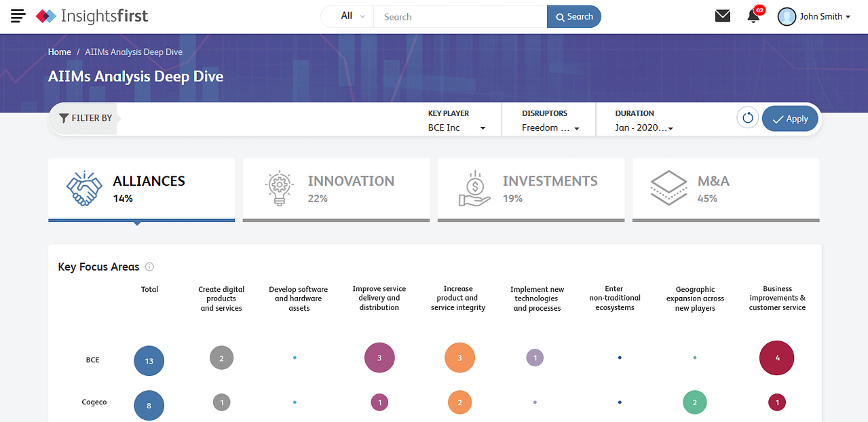Click the Apply filter button
The image size is (868, 422).
(790, 118)
